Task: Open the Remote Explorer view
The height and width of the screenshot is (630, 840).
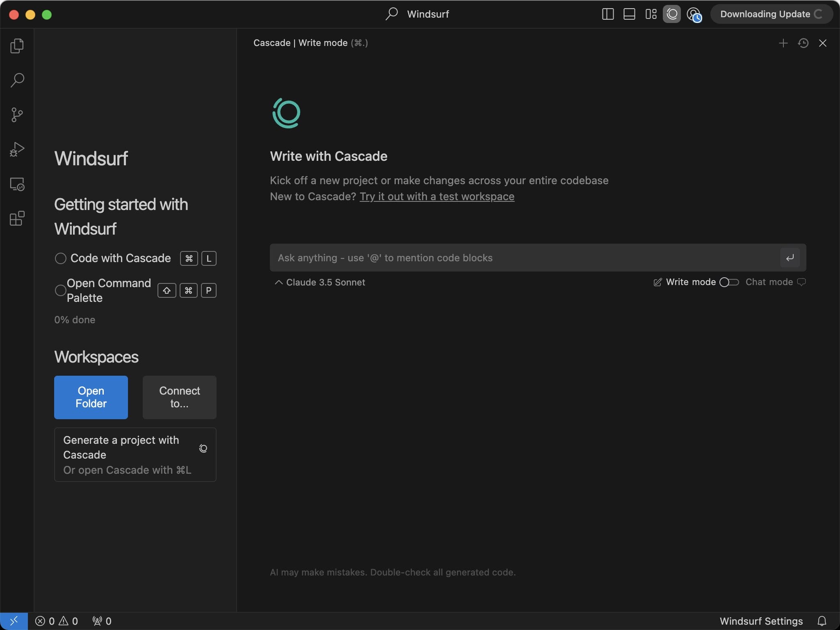Action: [17, 184]
